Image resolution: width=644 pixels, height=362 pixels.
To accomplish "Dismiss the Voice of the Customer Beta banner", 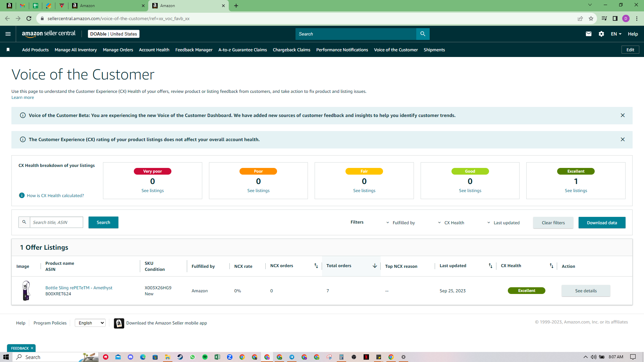I will pyautogui.click(x=623, y=115).
